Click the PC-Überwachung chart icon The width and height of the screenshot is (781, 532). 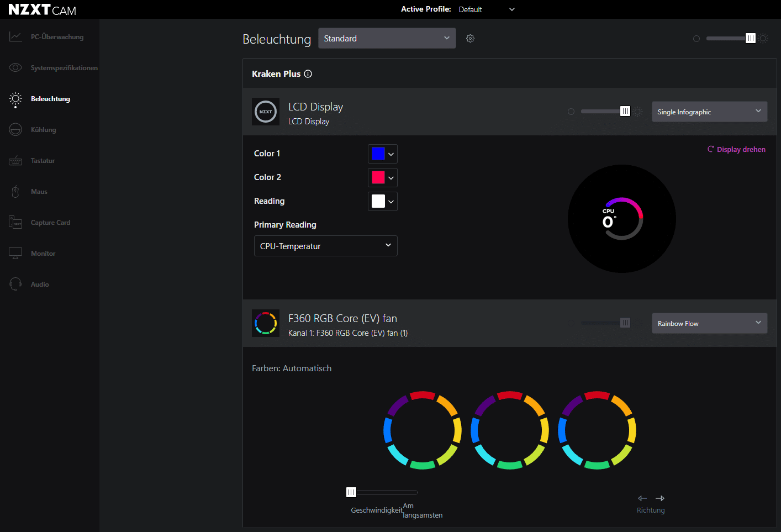click(x=15, y=37)
